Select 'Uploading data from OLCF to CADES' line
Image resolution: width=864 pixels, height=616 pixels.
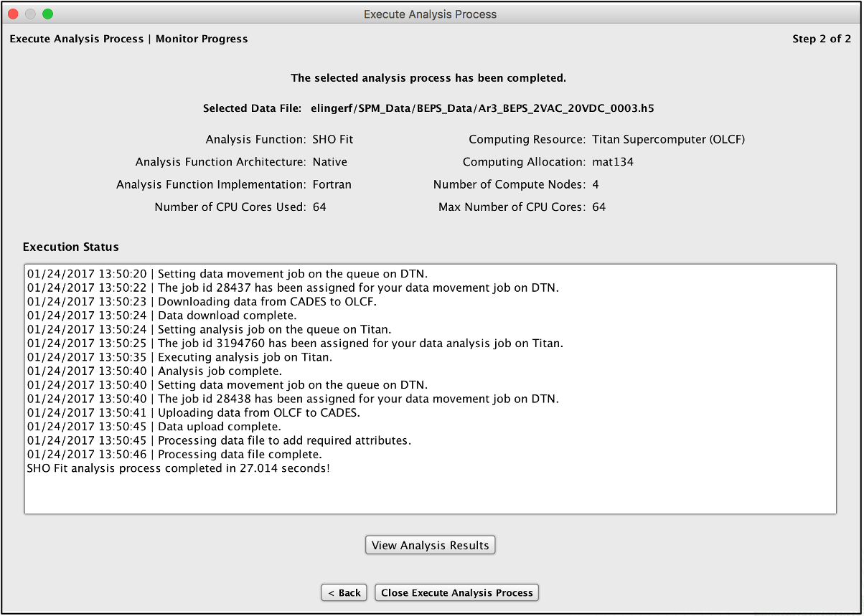pos(194,412)
